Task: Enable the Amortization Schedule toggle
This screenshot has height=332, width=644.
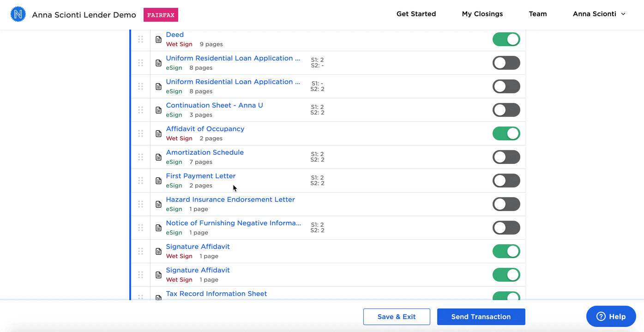Action: tap(506, 157)
